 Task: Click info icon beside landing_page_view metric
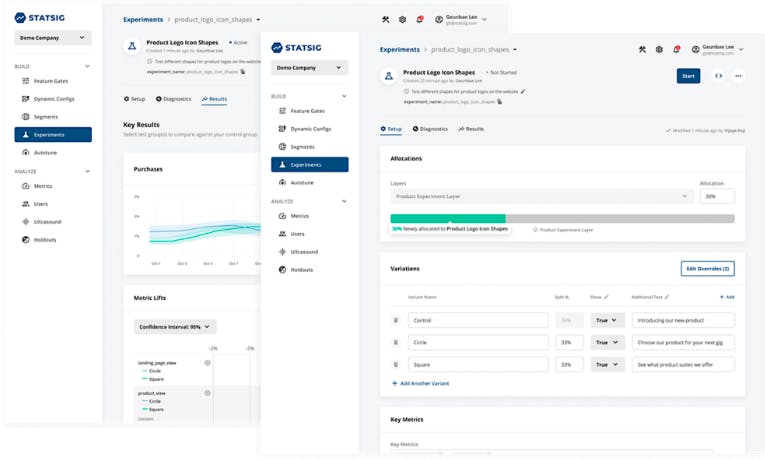tap(208, 363)
